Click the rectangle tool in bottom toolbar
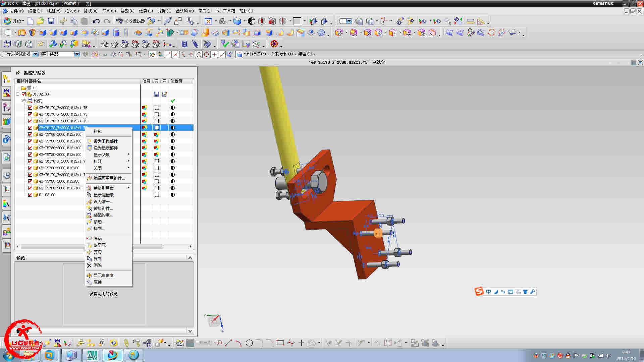Image resolution: width=644 pixels, height=362 pixels. click(x=280, y=343)
